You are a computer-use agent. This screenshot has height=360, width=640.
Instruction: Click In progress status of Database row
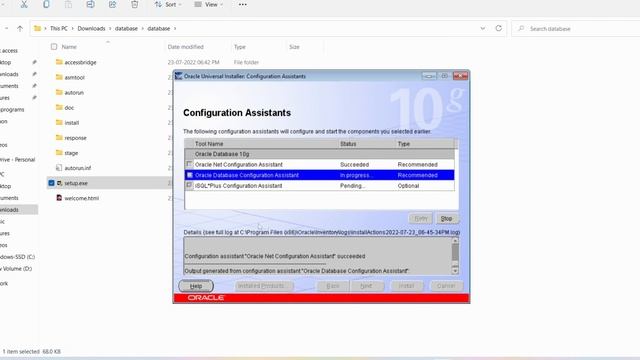(356, 175)
